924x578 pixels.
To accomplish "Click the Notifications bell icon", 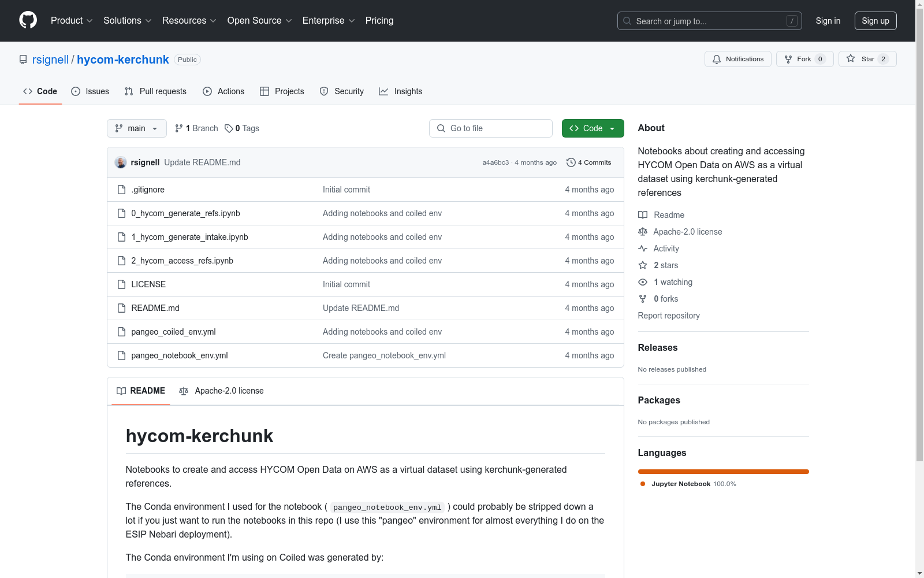I will pyautogui.click(x=717, y=59).
